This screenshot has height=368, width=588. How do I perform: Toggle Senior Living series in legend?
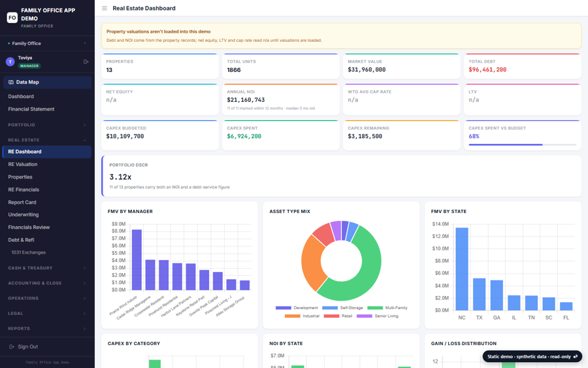click(377, 316)
